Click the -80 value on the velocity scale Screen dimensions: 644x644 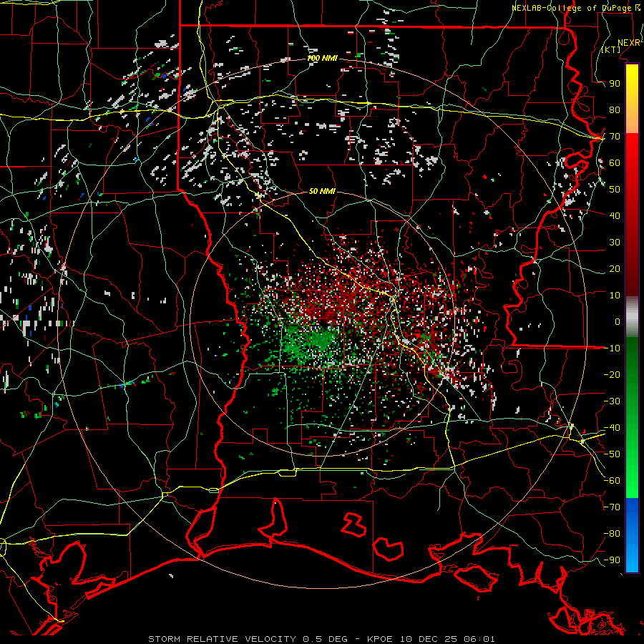(612, 534)
